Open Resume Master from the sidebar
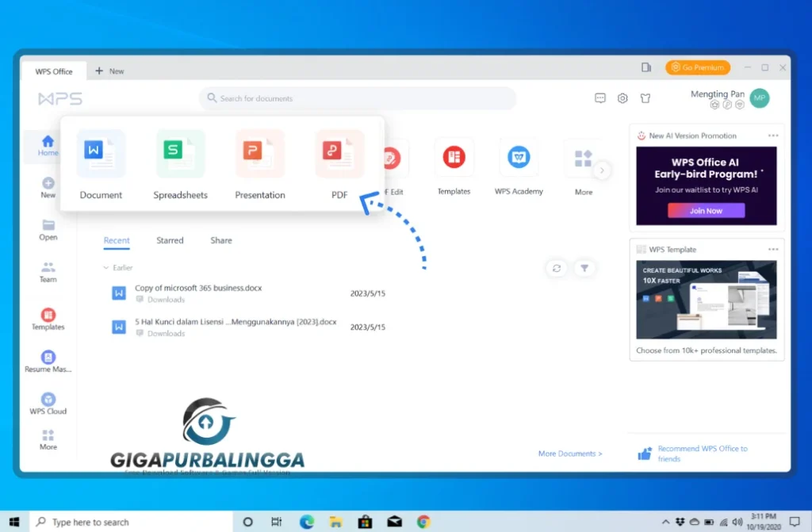 [48, 361]
